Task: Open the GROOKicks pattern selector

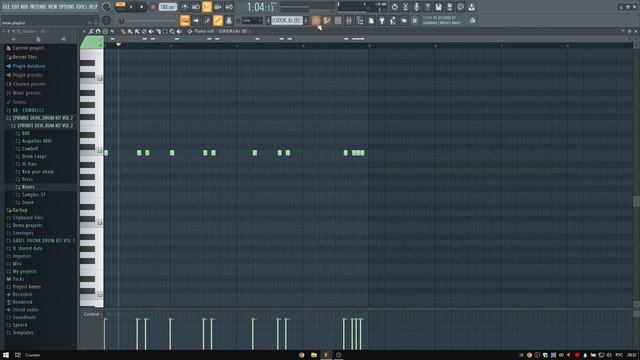Action: 287,20
